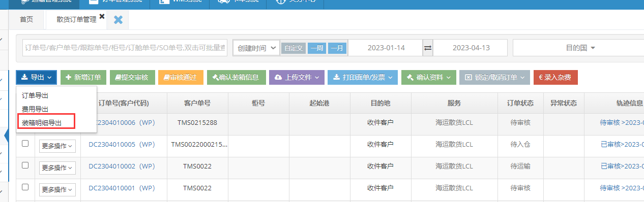Screen dimensions: 644x202
Task: Click the 订单号(客户代码) column header
Action: [124, 103]
